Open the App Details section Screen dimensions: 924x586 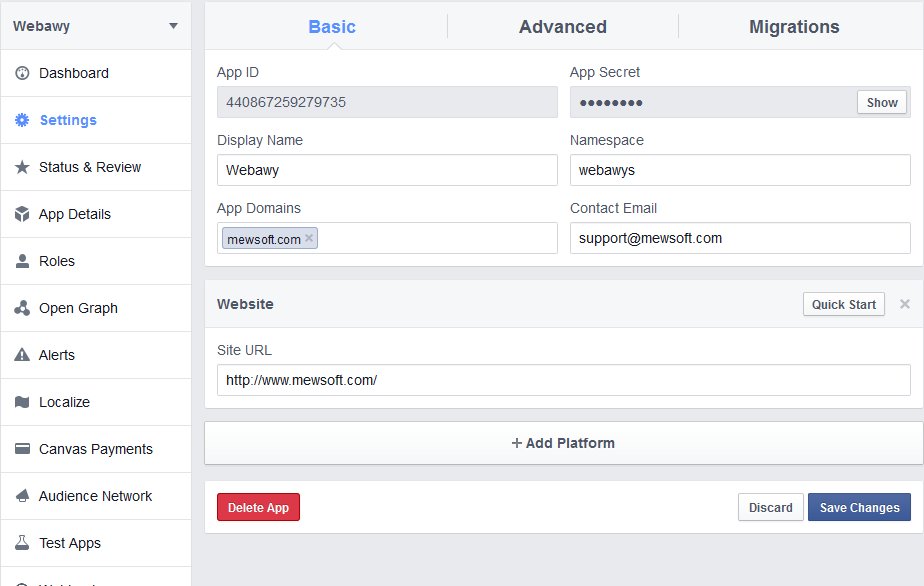click(x=95, y=214)
